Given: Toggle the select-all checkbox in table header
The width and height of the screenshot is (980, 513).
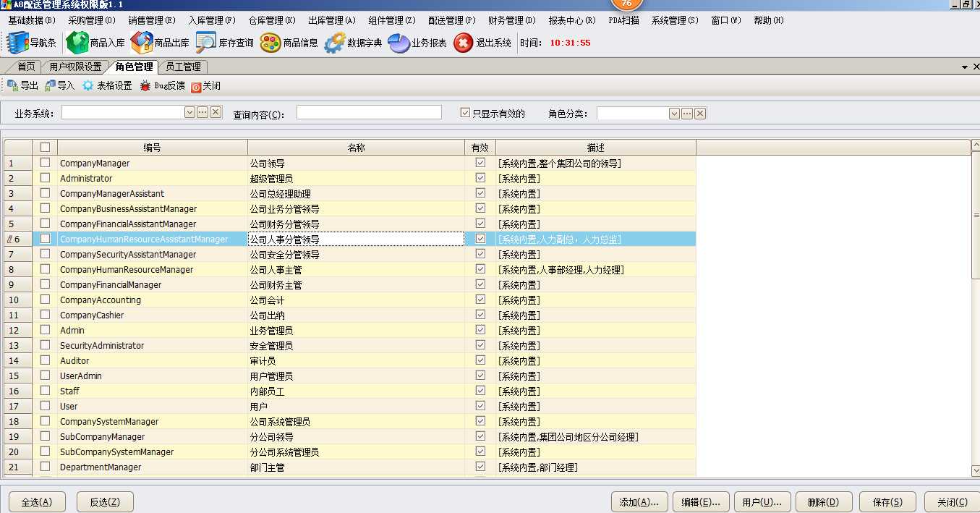Looking at the screenshot, I should coord(45,147).
